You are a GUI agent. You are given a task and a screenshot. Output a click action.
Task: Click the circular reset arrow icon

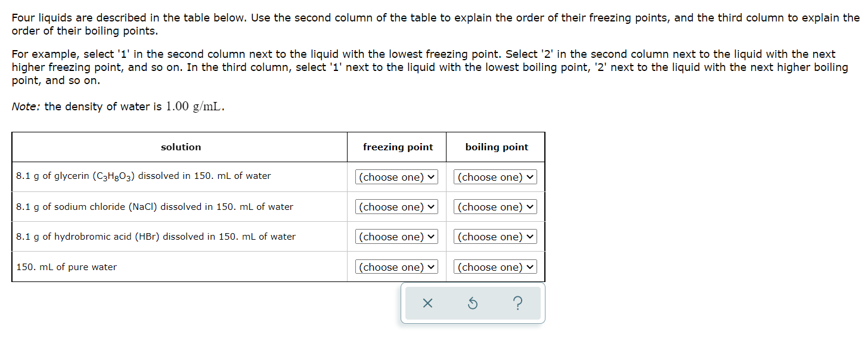point(472,304)
